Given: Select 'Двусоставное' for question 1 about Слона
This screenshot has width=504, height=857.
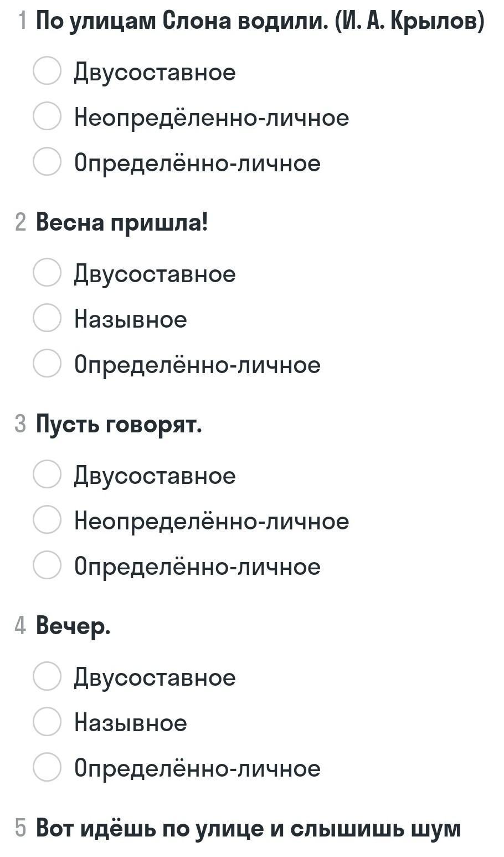Looking at the screenshot, I should (x=47, y=72).
